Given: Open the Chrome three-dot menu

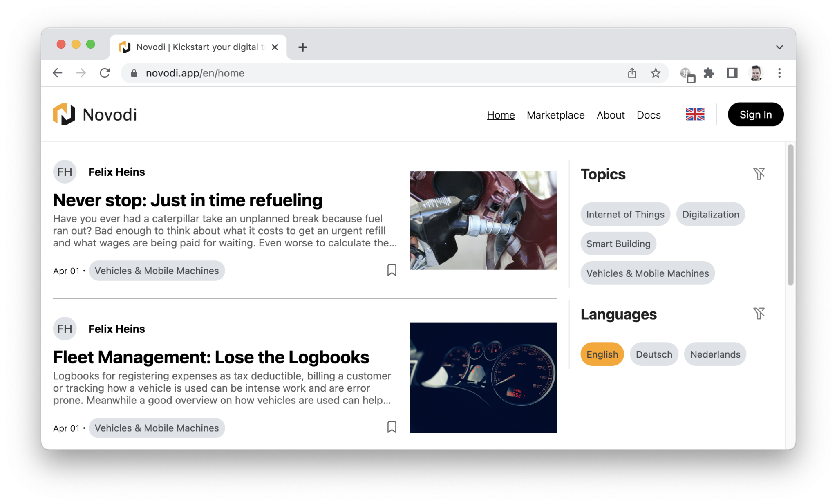Looking at the screenshot, I should point(779,73).
